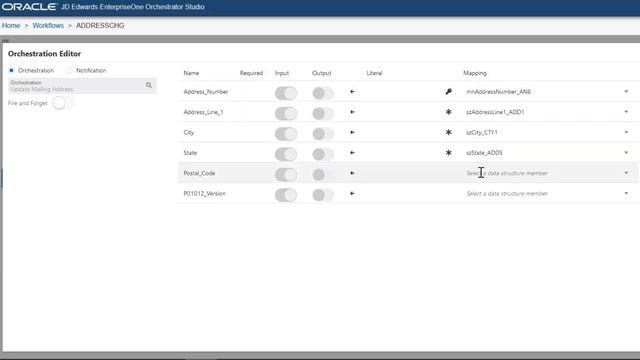The height and width of the screenshot is (360, 640).
Task: Click the City row name
Action: tap(189, 133)
